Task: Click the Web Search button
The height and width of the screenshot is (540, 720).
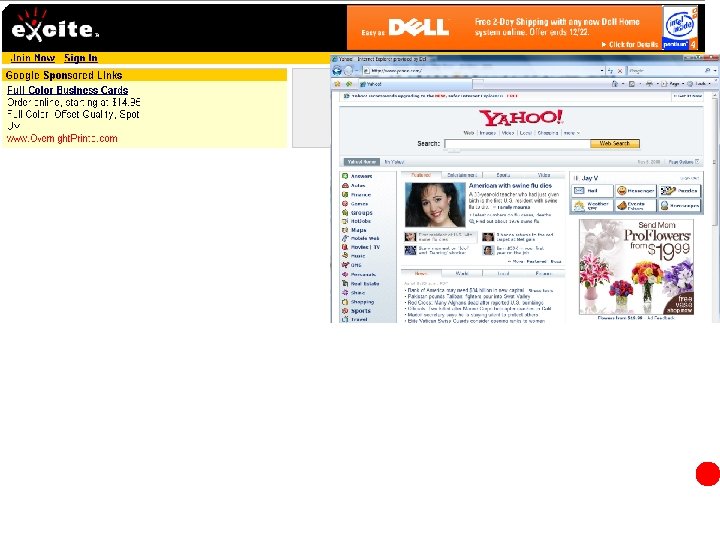Action: 614,144
